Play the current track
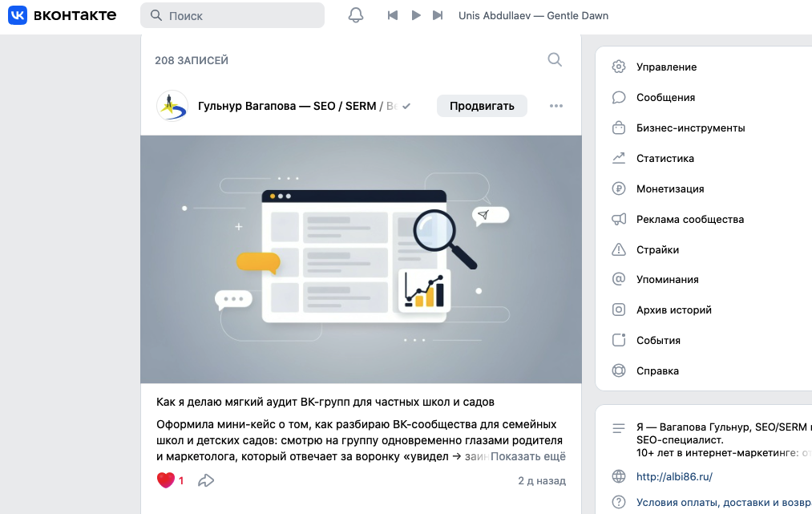 coord(416,15)
